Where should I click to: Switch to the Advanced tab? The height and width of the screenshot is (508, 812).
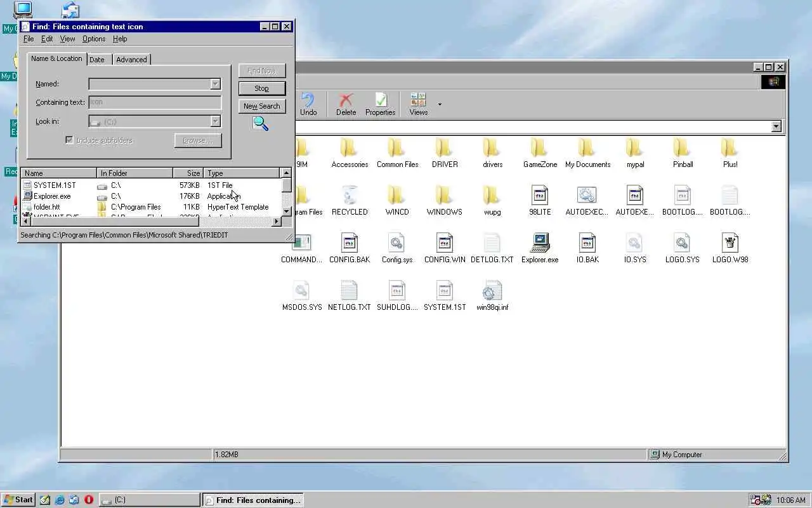131,60
